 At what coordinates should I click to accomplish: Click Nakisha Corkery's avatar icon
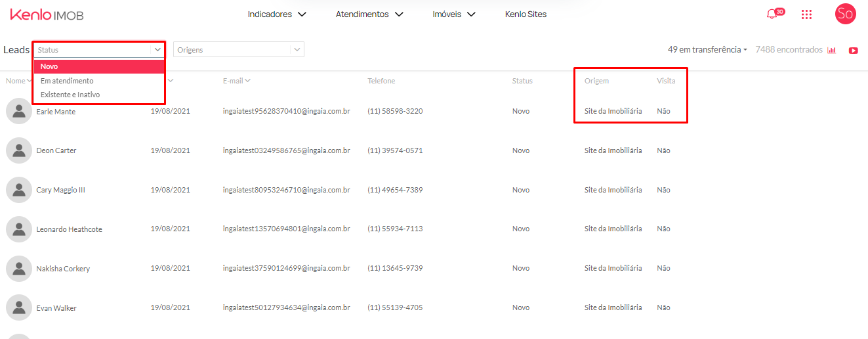click(19, 269)
